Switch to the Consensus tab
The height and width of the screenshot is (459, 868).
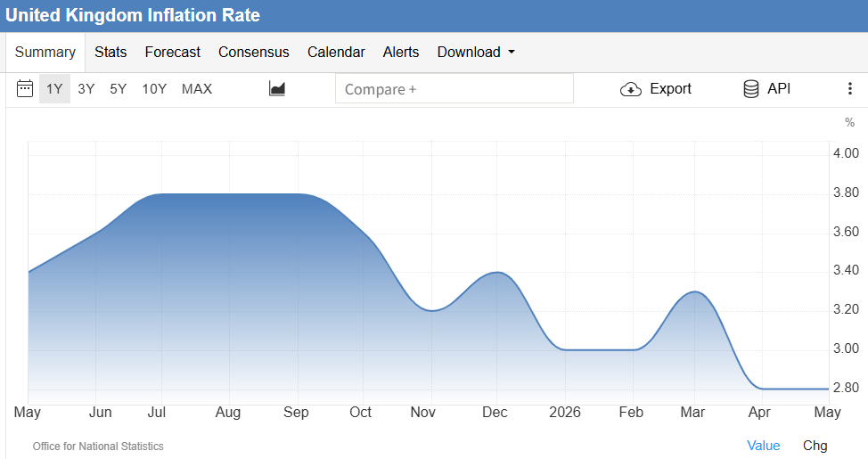pyautogui.click(x=253, y=52)
